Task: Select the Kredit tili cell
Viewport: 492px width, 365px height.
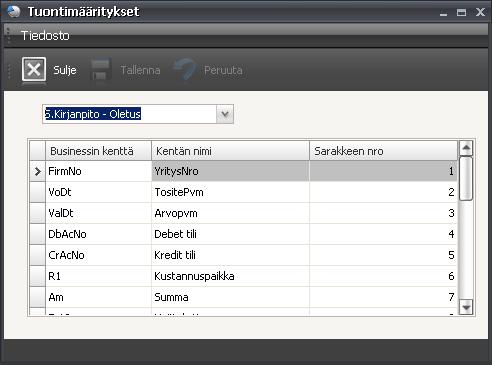Action: (230, 255)
